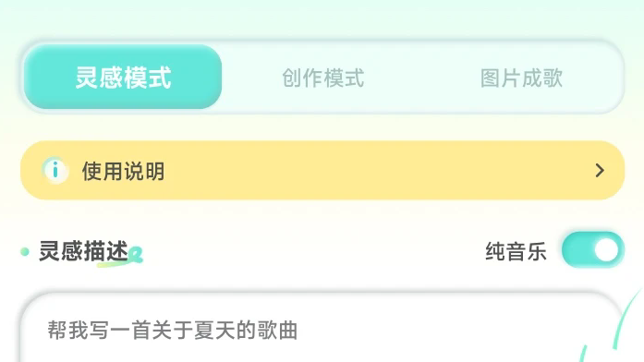Switch to the 创作模式 tab
644x362 pixels.
click(x=322, y=78)
